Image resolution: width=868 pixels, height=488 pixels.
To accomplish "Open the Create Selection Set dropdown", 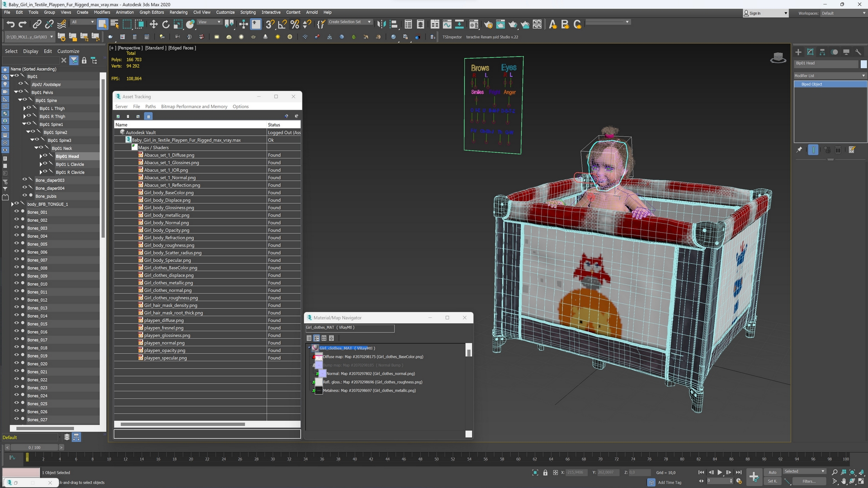I will pos(349,22).
